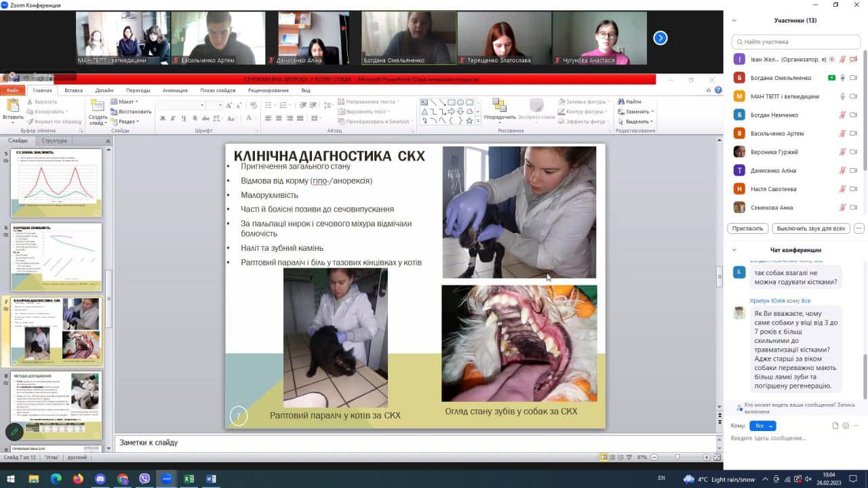This screenshot has width=868, height=488.
Task: Toggle italic formatting in PowerPoint ribbon
Action: [x=174, y=119]
